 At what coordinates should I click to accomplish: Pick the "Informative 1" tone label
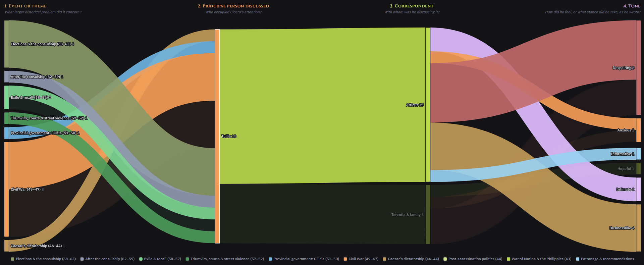coord(623,154)
